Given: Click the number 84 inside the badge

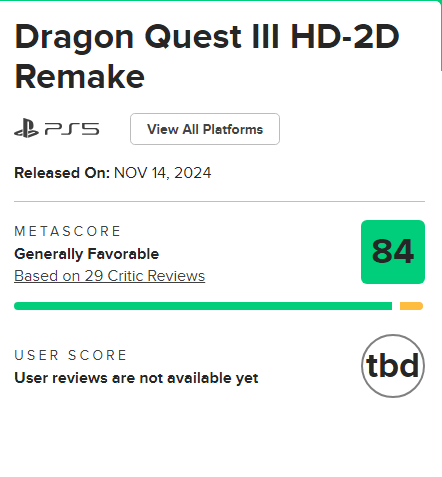Looking at the screenshot, I should click(393, 251).
